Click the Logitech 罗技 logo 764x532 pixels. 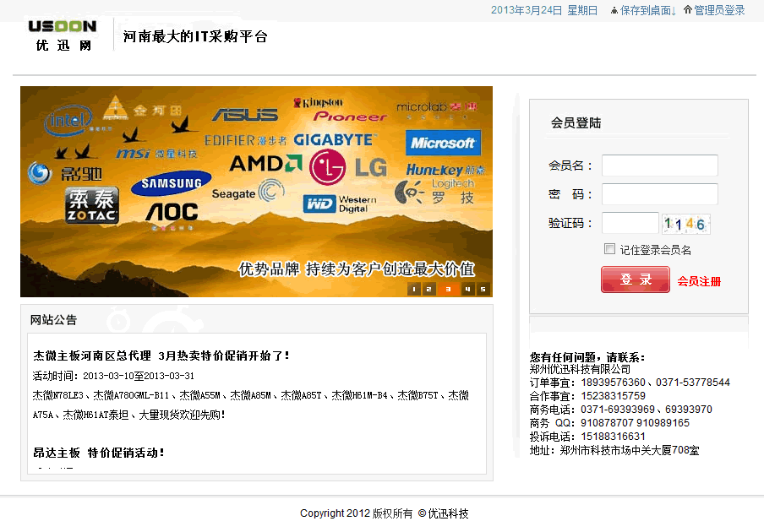pos(434,192)
